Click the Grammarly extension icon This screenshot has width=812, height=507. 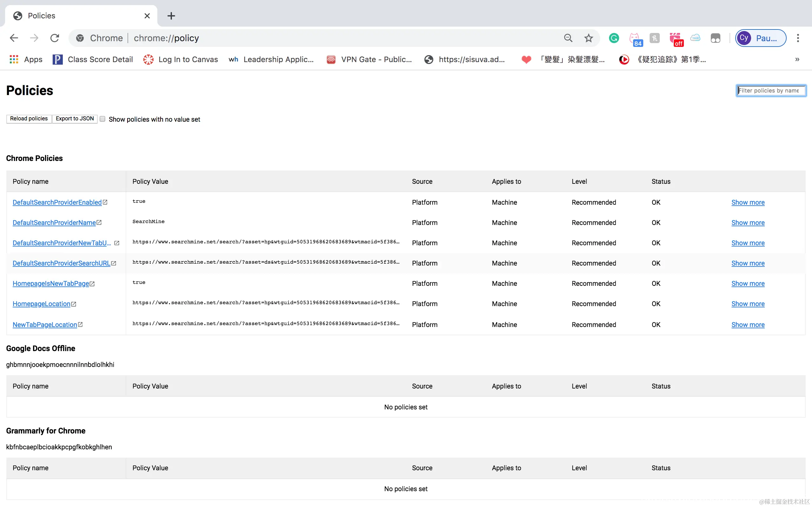point(614,38)
